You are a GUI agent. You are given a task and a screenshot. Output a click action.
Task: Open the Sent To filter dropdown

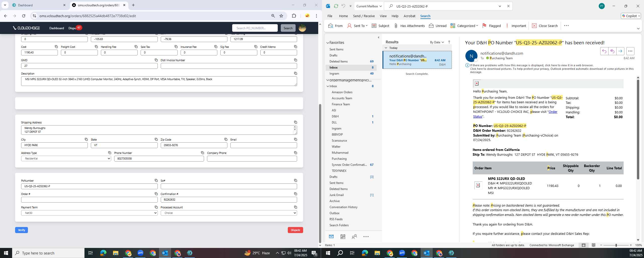click(357, 26)
